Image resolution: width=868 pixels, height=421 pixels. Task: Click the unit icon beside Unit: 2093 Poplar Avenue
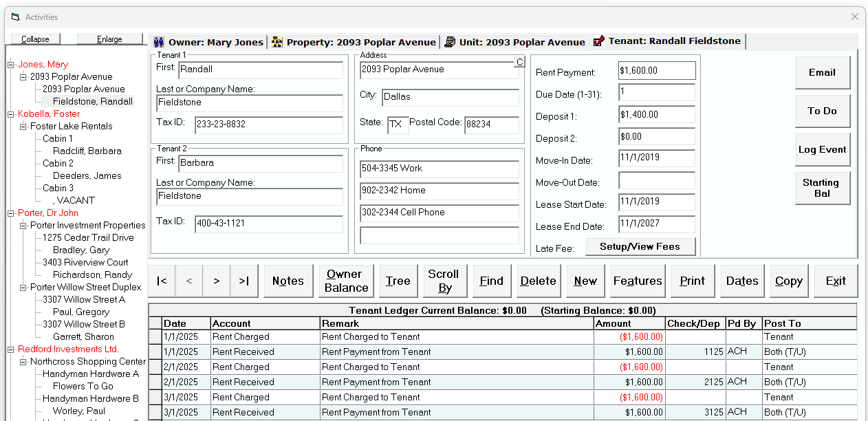point(451,42)
